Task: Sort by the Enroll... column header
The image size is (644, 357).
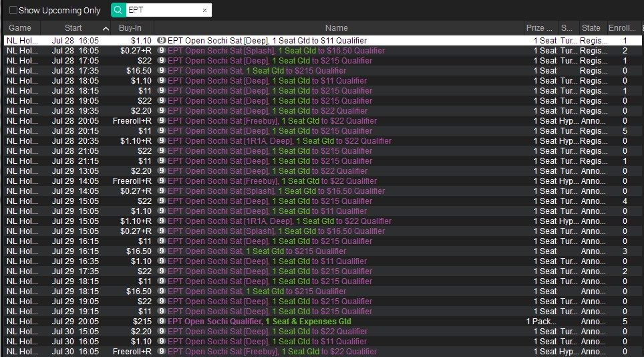Action: click(622, 28)
